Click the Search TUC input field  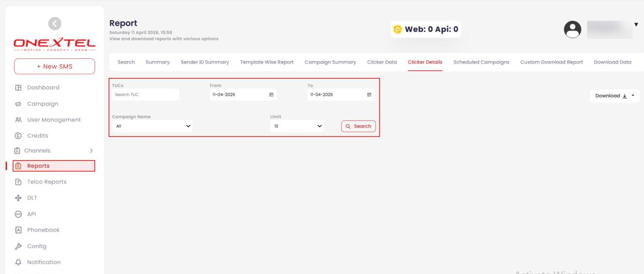pos(145,95)
